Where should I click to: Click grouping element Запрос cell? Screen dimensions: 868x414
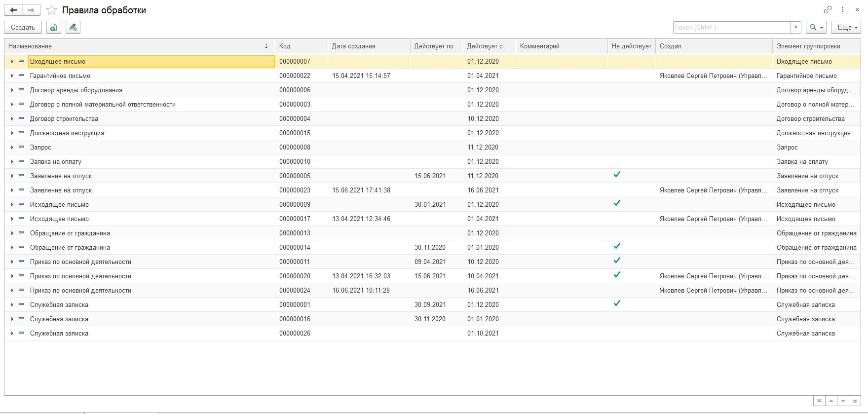[x=817, y=147]
